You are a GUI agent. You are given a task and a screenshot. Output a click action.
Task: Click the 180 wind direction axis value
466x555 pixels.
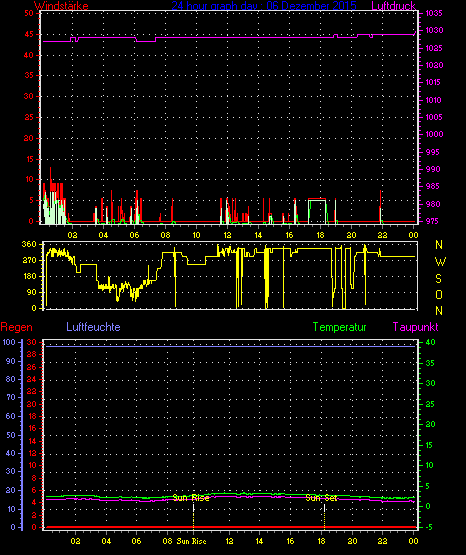pos(29,276)
